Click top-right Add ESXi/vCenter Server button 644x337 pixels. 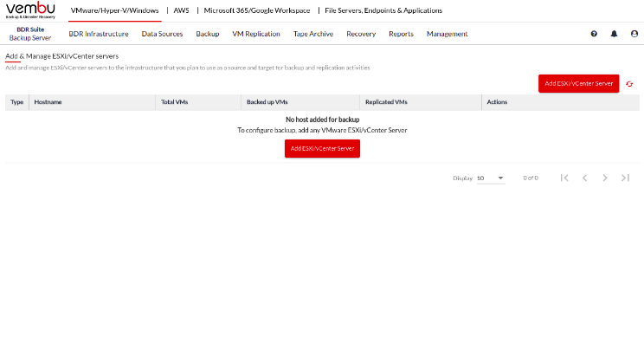coord(579,83)
